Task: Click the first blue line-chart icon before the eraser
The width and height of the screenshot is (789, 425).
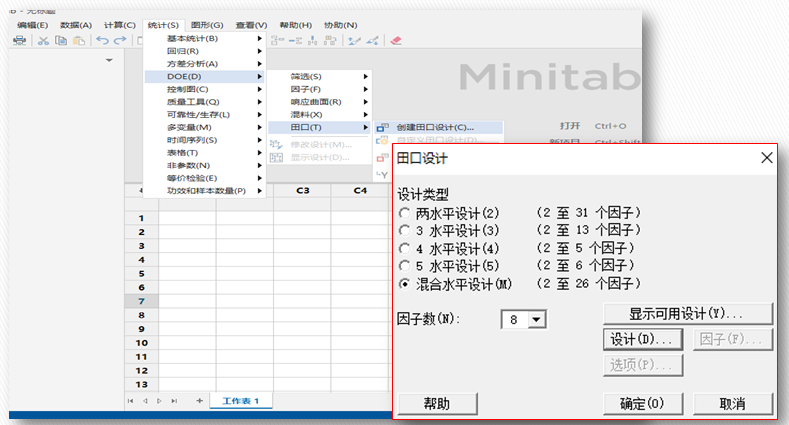Action: 354,41
